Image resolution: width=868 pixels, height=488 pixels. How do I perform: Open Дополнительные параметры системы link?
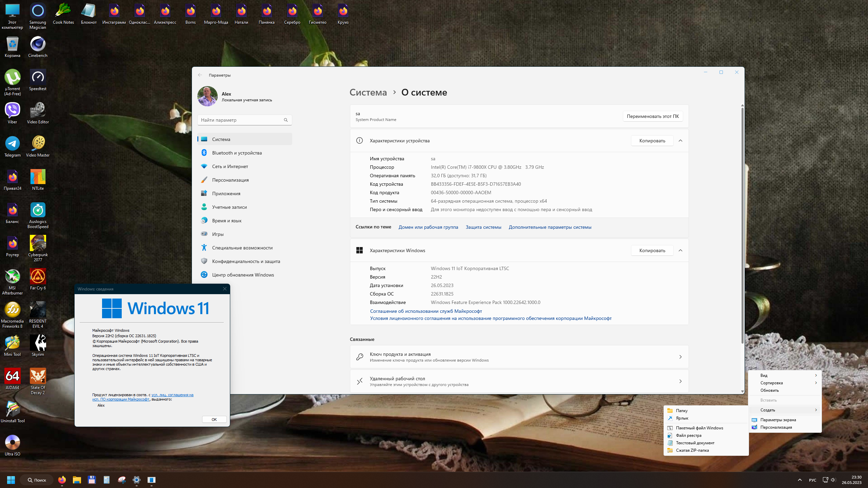point(550,227)
